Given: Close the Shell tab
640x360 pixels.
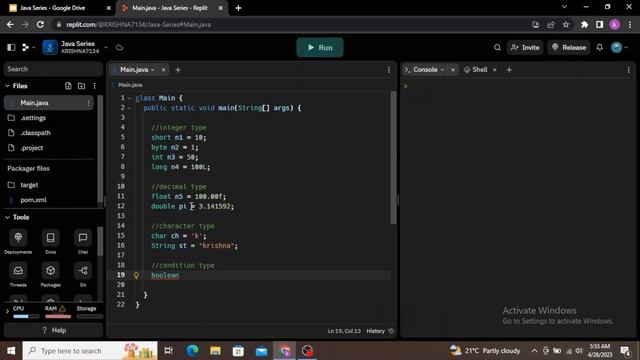Looking at the screenshot, I should coord(494,70).
